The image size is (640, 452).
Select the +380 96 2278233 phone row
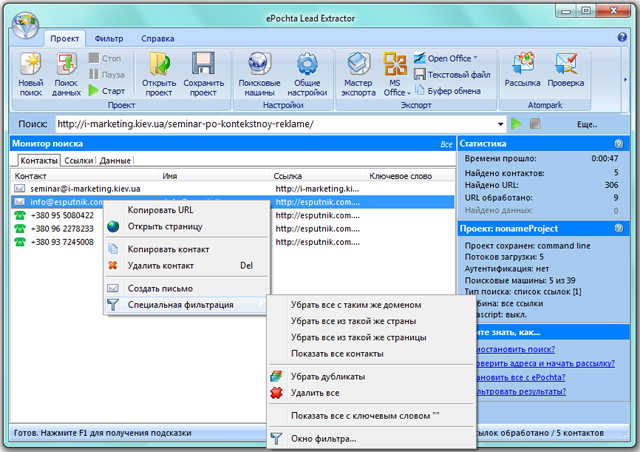click(55, 229)
